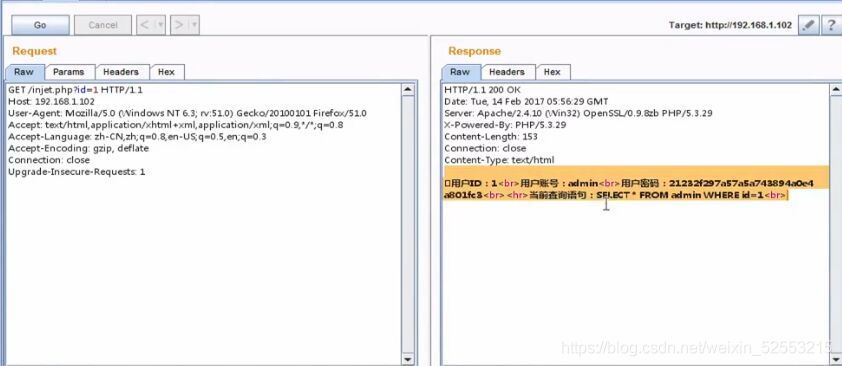Click the User-Agent header line
The height and width of the screenshot is (366, 842).
click(187, 113)
